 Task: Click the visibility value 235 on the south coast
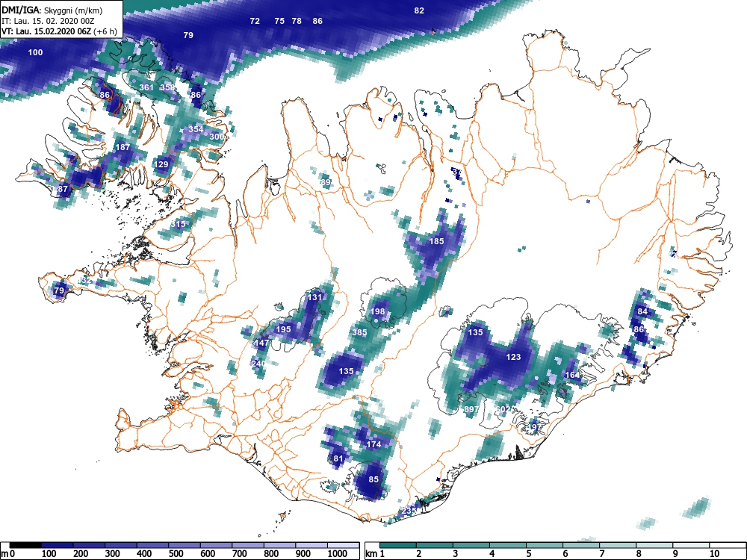[x=409, y=511]
